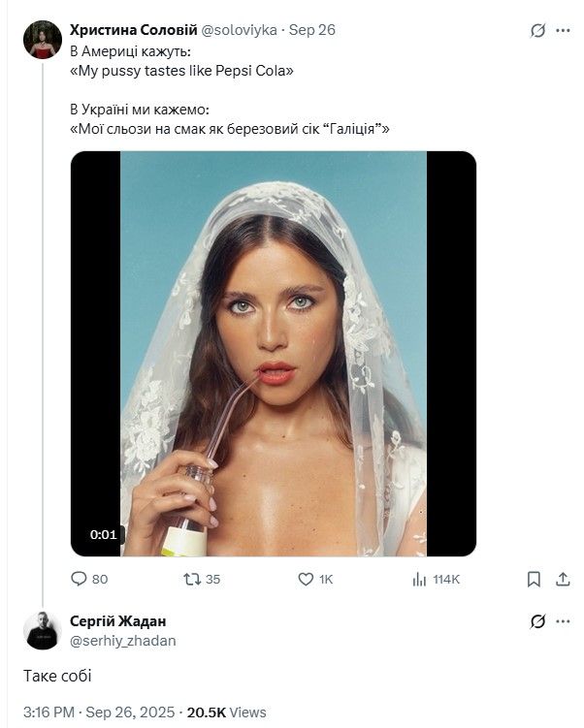The image size is (584, 728).
Task: Repost the tweet with 35 reposts
Action: point(191,579)
